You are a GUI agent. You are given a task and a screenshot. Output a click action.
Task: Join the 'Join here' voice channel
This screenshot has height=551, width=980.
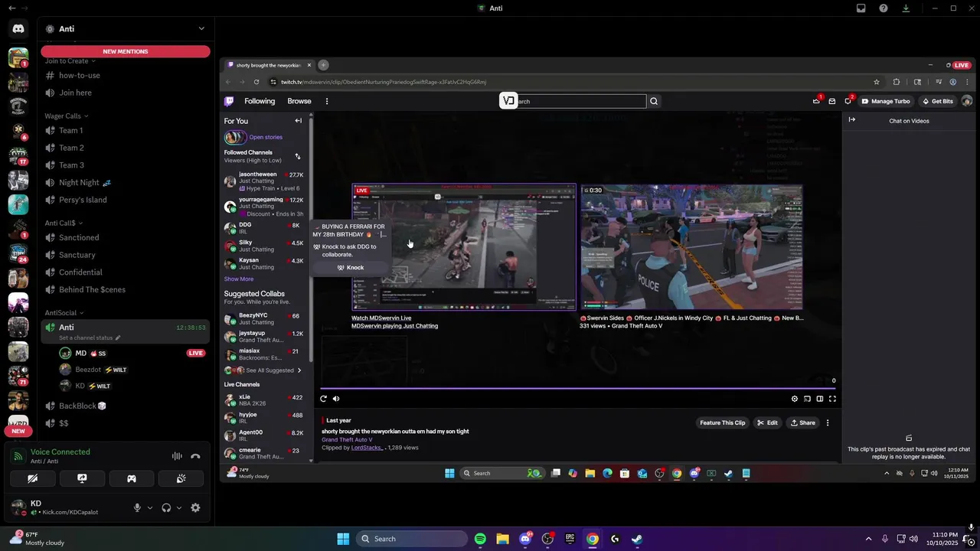tap(126, 93)
